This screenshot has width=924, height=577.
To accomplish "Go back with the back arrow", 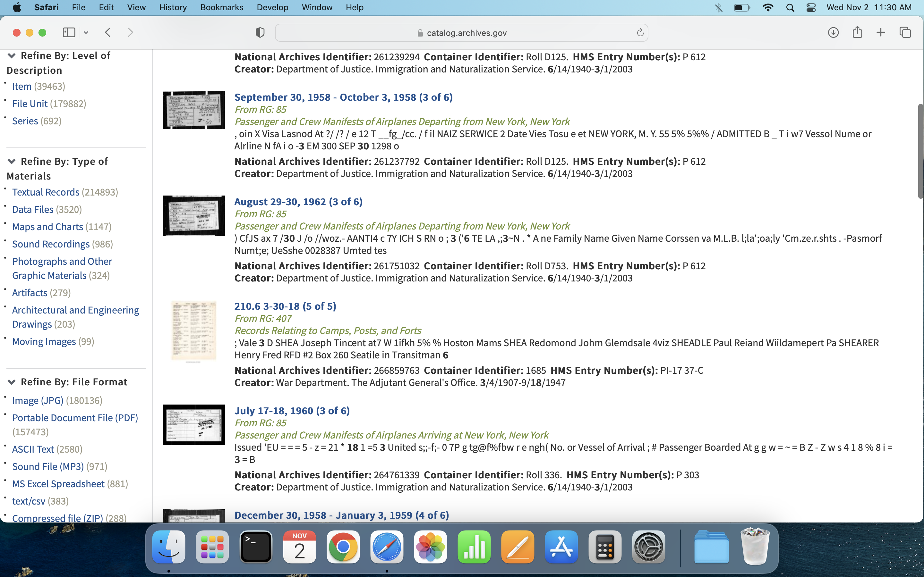I will point(108,32).
